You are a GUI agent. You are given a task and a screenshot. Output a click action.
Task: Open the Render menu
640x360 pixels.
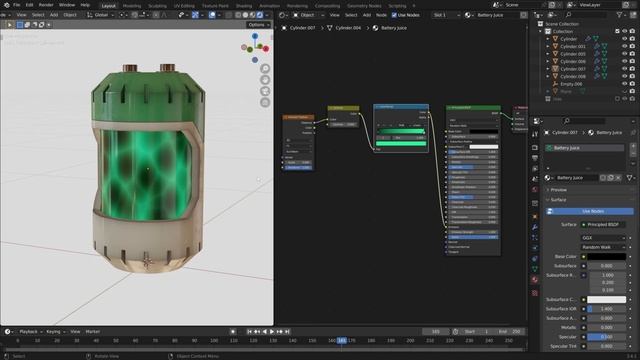pyautogui.click(x=46, y=5)
